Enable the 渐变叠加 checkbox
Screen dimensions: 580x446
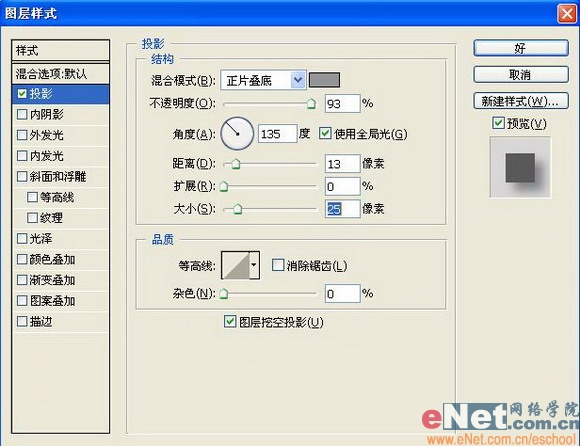pyautogui.click(x=22, y=280)
